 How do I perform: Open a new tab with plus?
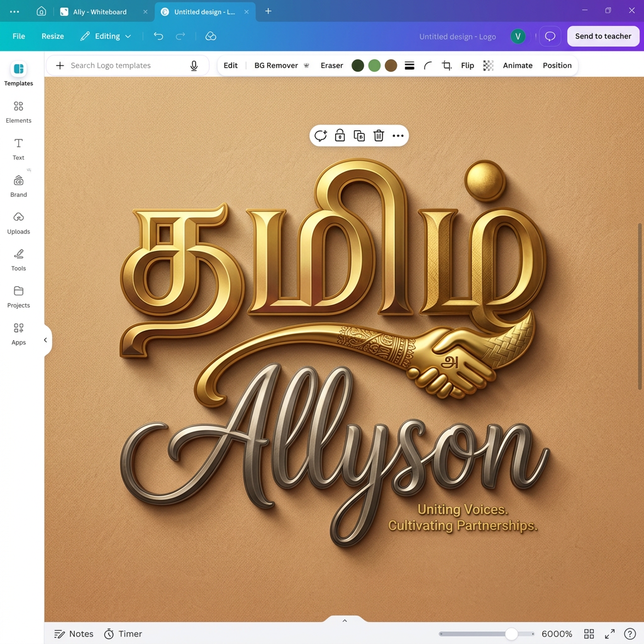click(268, 11)
